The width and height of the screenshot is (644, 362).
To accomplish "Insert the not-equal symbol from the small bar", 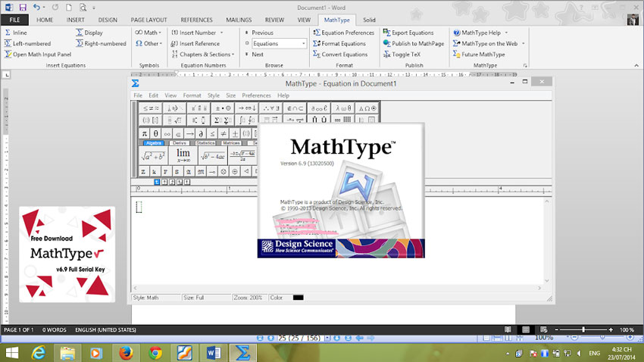I will point(224,134).
